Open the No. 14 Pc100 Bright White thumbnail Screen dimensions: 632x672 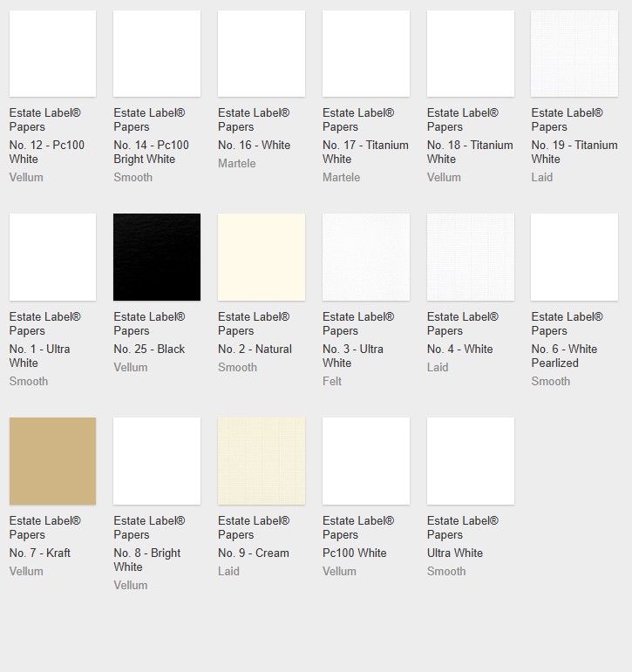click(x=157, y=53)
